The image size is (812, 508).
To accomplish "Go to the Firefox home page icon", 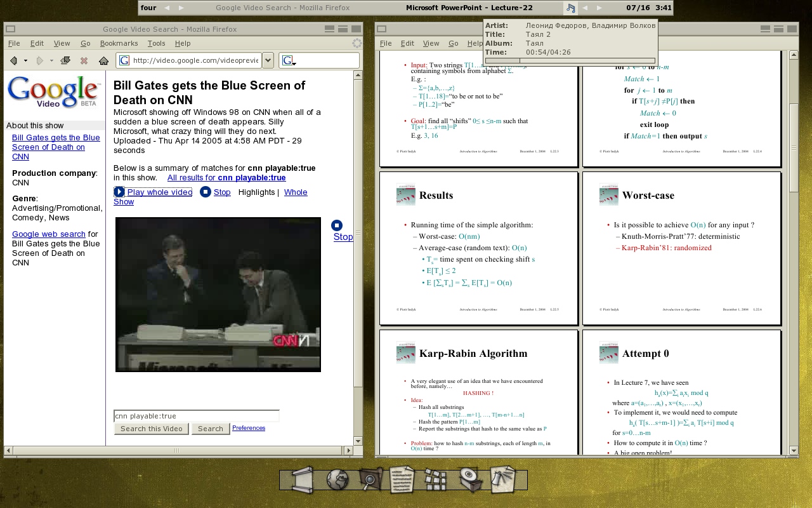I will pyautogui.click(x=103, y=61).
